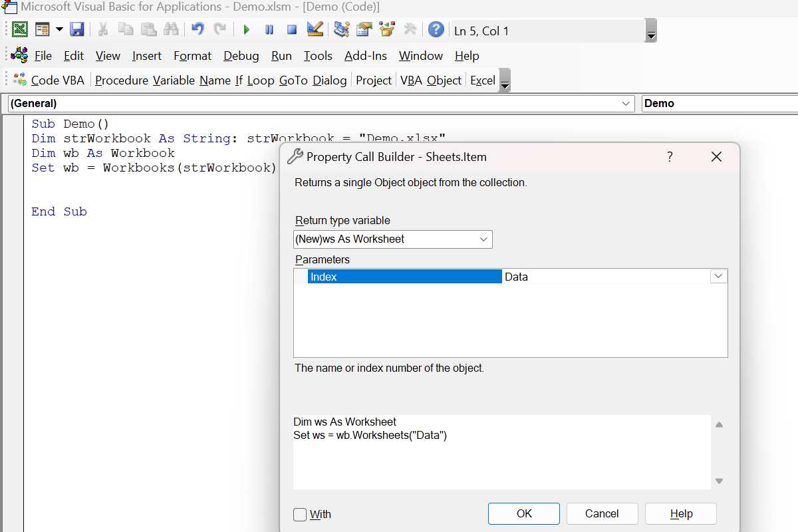Open the Tools menu
Image resolution: width=798 pixels, height=532 pixels.
coord(318,56)
